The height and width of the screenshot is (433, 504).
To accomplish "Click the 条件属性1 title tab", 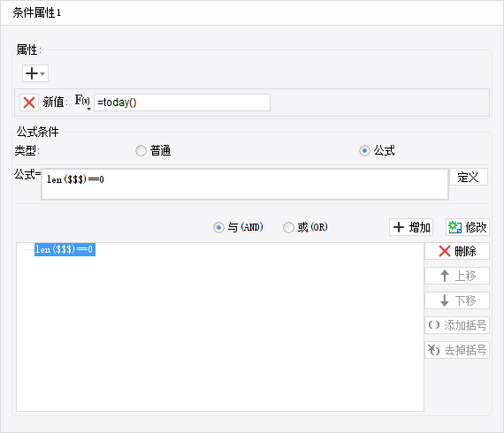I will click(36, 13).
